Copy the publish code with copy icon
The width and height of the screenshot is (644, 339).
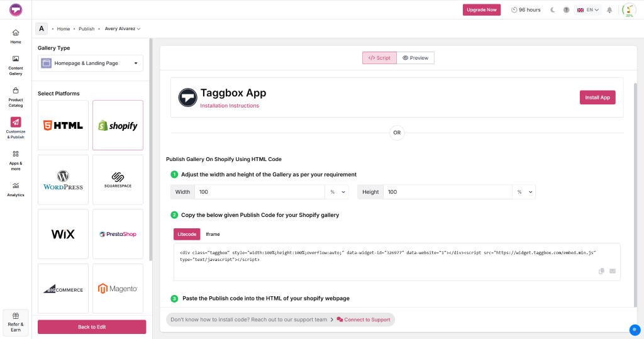601,271
